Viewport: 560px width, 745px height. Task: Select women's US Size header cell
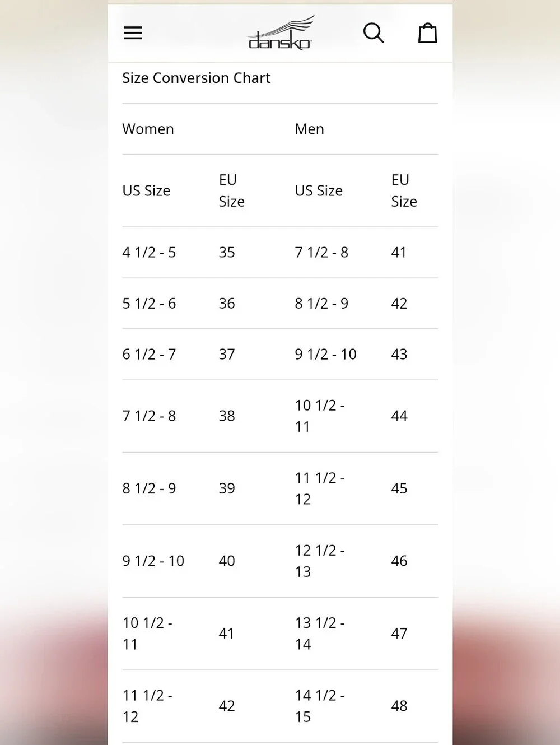pyautogui.click(x=146, y=191)
